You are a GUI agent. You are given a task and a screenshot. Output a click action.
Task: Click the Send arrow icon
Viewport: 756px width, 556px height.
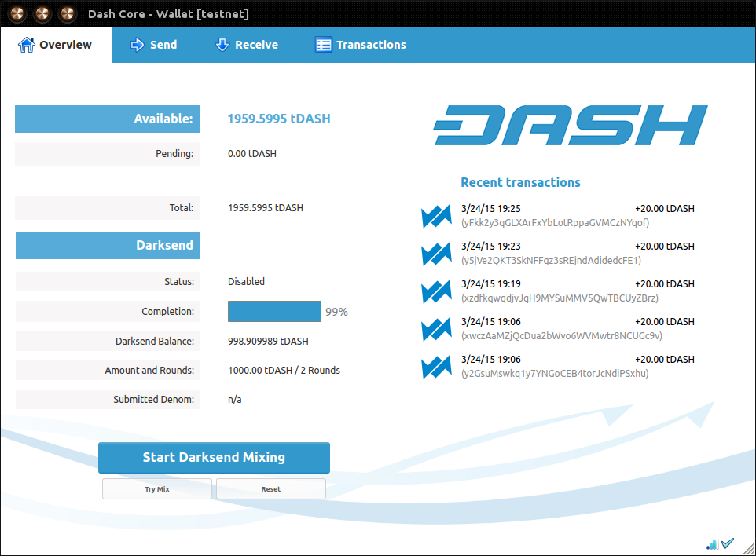(x=138, y=45)
